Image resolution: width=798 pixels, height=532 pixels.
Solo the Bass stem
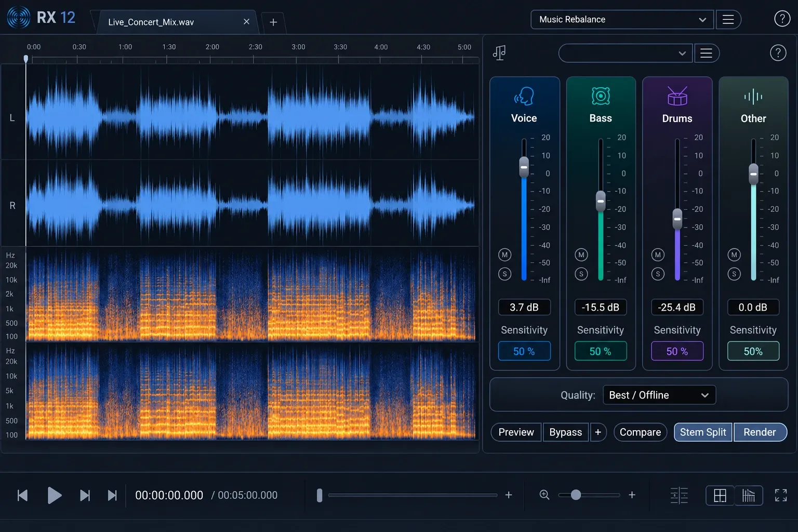click(581, 274)
